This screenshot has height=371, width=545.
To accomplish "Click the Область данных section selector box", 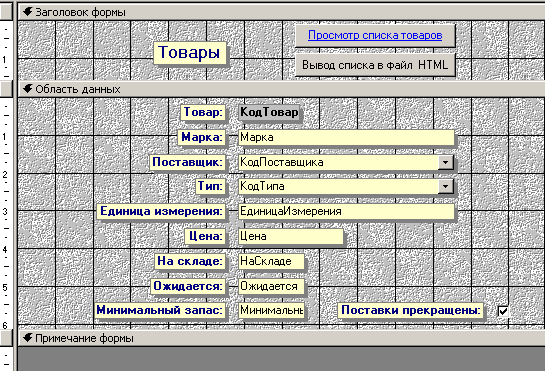I will click(x=6, y=89).
